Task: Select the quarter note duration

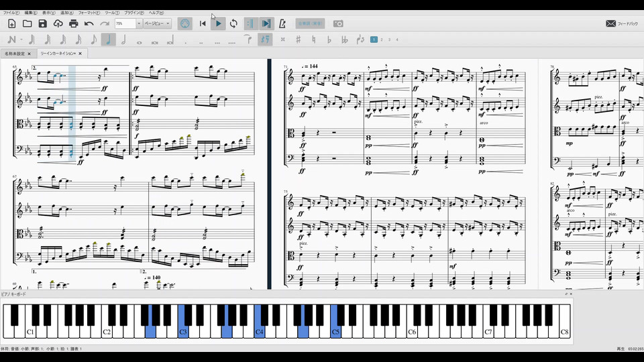Action: (108, 40)
